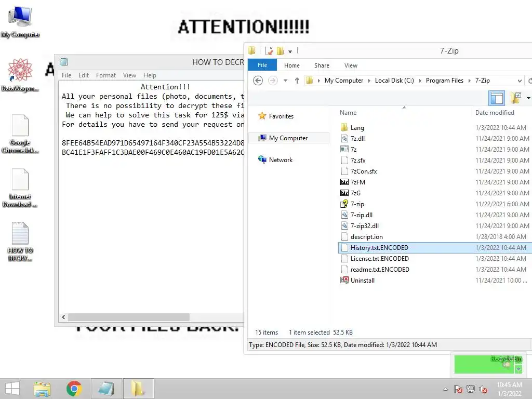Select the 7zFM application
Image resolution: width=532 pixels, height=399 pixels.
435,182
